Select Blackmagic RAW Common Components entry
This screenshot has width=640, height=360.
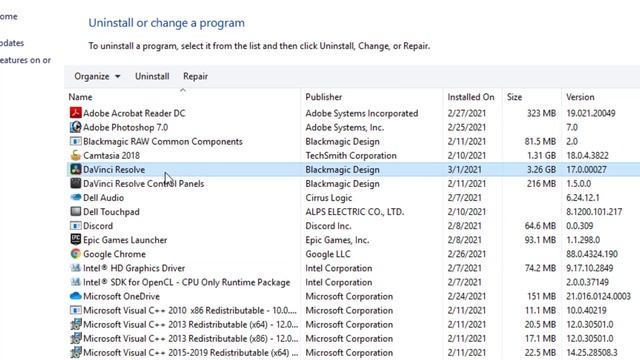[162, 141]
